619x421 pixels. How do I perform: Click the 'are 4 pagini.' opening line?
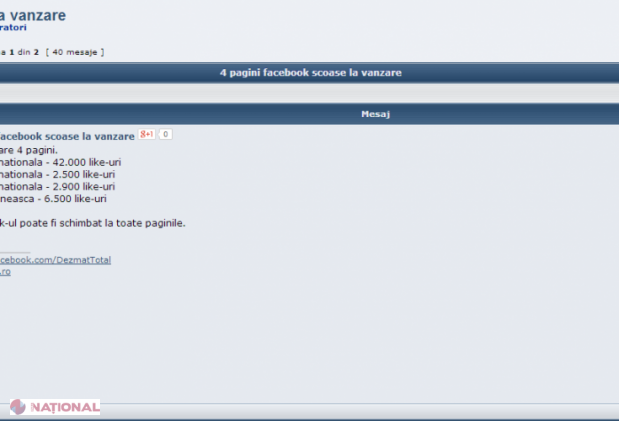point(29,150)
